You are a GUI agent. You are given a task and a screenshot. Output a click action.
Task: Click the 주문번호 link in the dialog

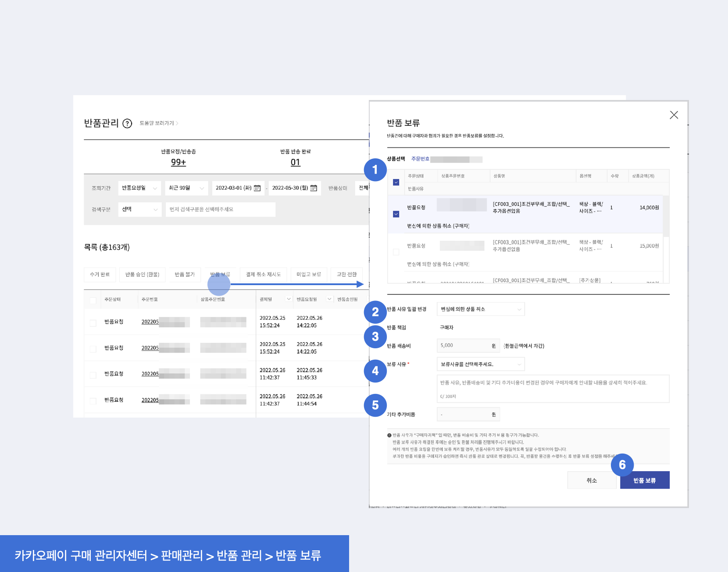click(420, 159)
